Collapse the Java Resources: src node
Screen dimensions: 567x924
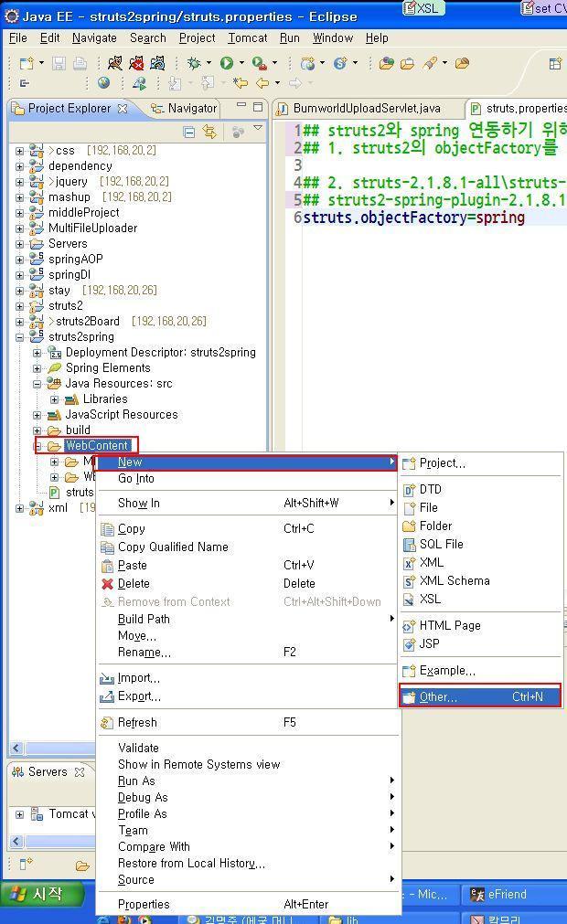(x=37, y=384)
